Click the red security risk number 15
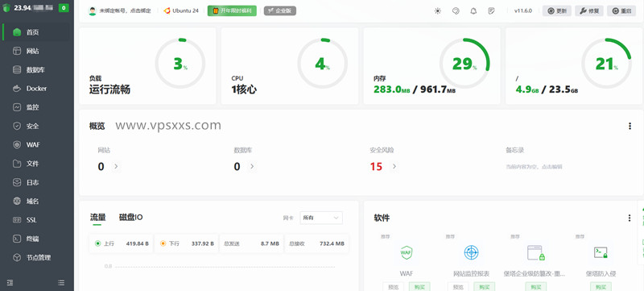 (x=376, y=167)
